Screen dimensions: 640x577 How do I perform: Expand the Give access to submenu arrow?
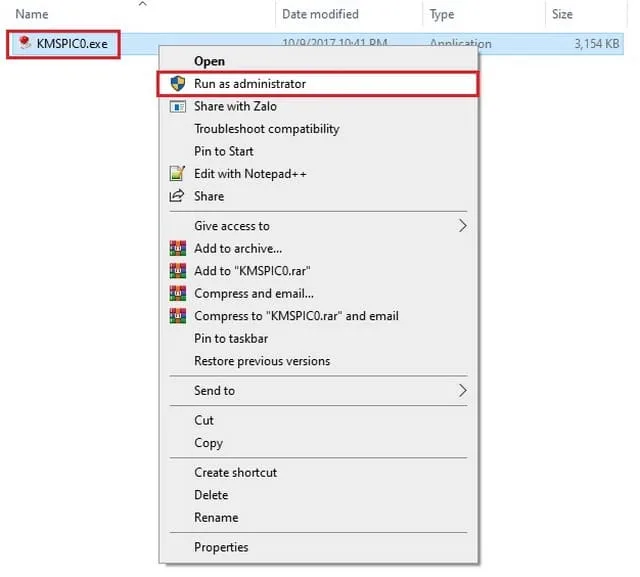click(x=462, y=226)
